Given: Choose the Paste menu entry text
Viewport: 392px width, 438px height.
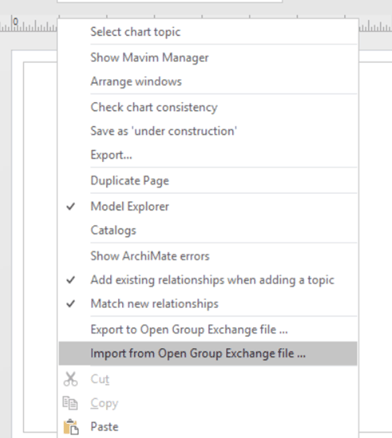Looking at the screenshot, I should click(104, 427).
